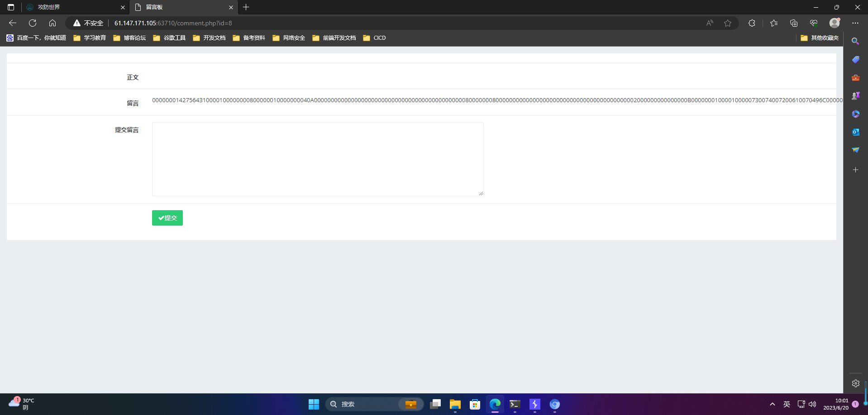Open the tab actions menu icon
This screenshot has height=415, width=868.
[11, 7]
